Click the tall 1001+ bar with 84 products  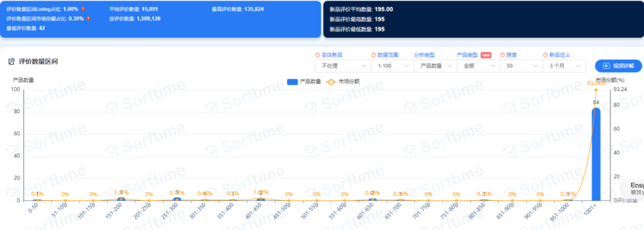point(596,154)
